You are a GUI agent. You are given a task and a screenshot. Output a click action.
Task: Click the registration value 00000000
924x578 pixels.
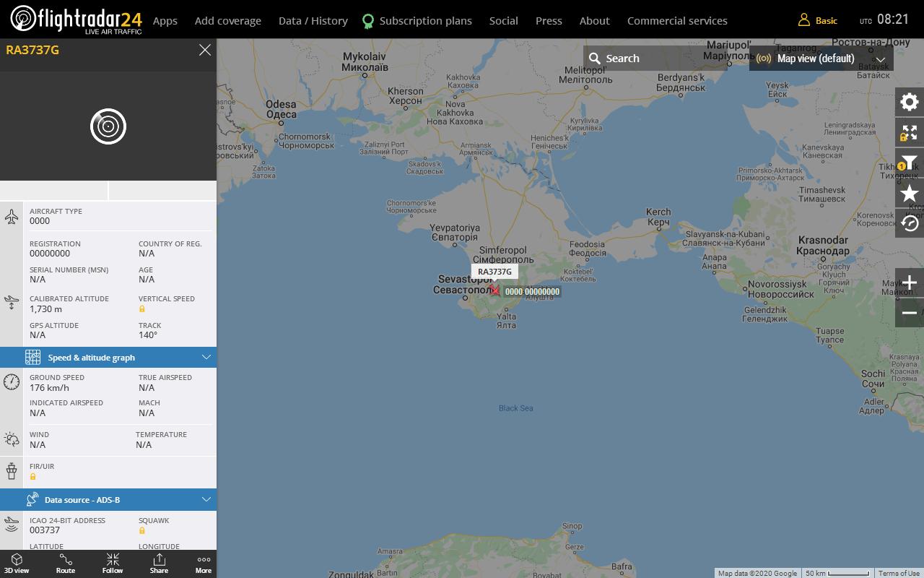[x=50, y=253]
